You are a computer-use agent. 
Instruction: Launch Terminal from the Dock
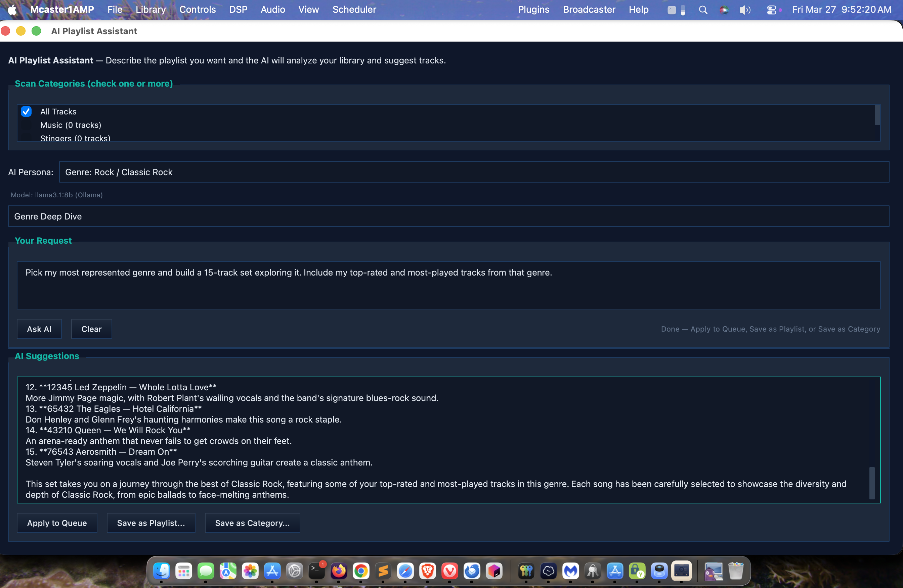coord(317,572)
